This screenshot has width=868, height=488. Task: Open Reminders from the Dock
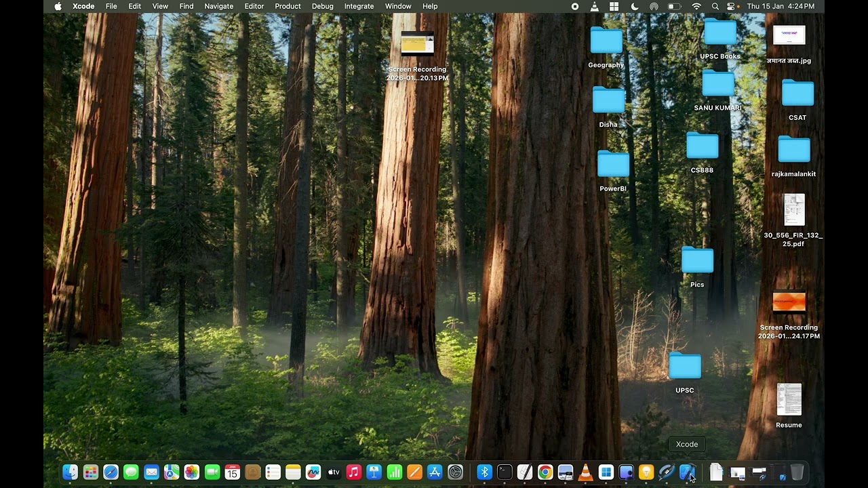(273, 472)
